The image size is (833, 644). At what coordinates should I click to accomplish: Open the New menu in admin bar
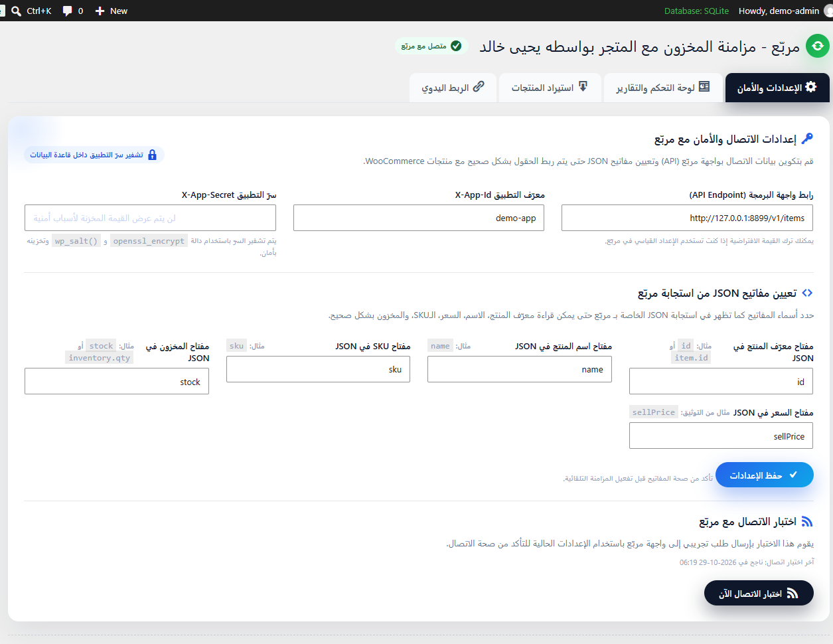112,11
